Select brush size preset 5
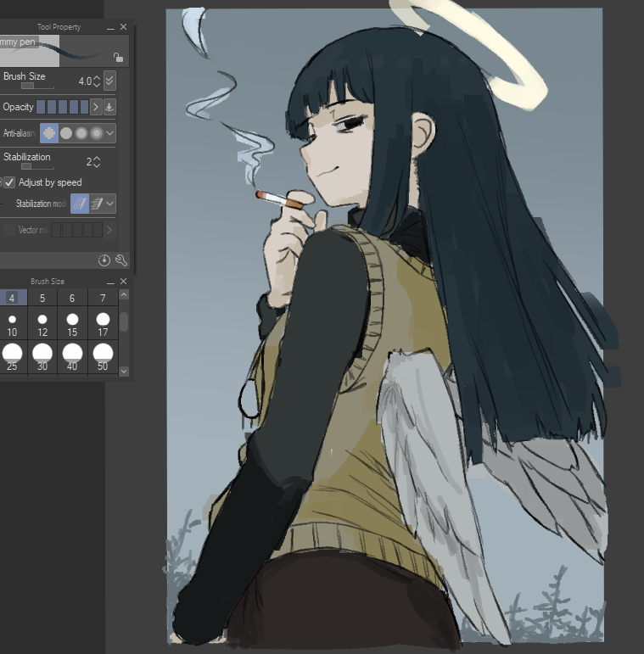 tap(42, 298)
